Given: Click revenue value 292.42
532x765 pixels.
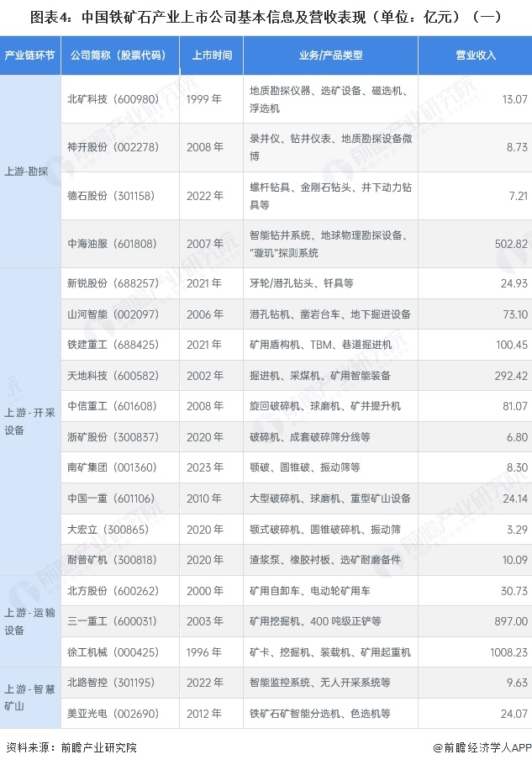Looking at the screenshot, I should pos(511,376).
